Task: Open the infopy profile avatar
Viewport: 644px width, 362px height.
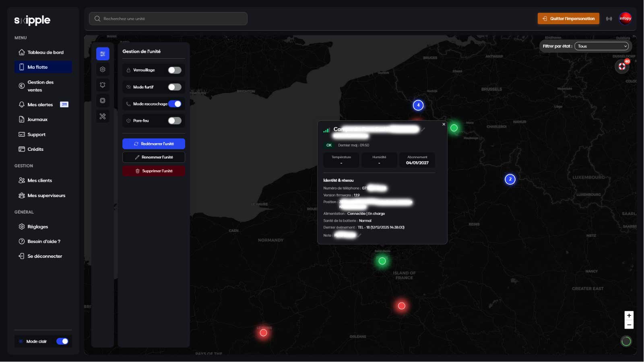Action: [625, 19]
